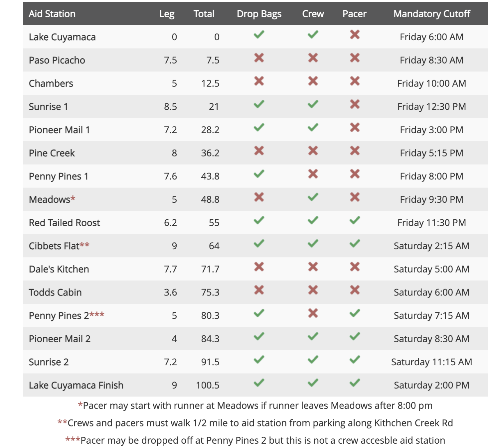The image size is (489, 448).
Task: Click the Drop Bags checkmark for Penny Pines 1
Action: (x=259, y=174)
